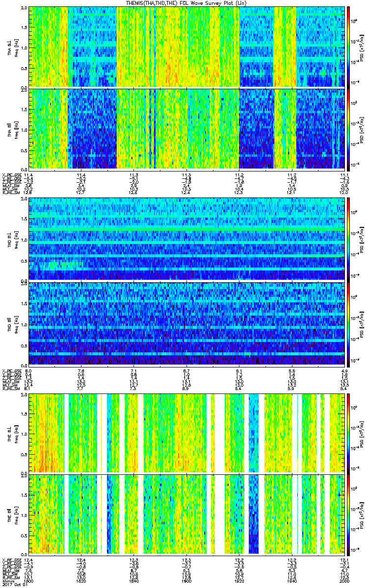Image resolution: width=368 pixels, height=588 pixels.
Task: Click the 'X_RE_GSE' row label under THA panels
Action: (x=11, y=175)
